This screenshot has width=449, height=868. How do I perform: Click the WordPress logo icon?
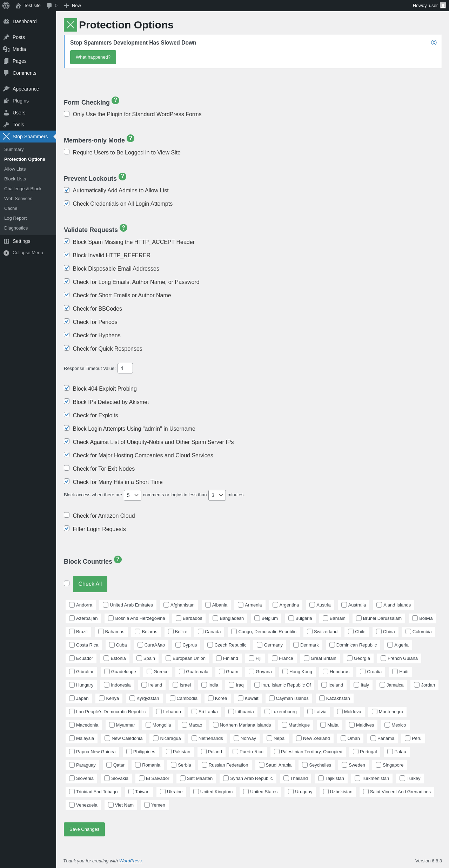(6, 6)
